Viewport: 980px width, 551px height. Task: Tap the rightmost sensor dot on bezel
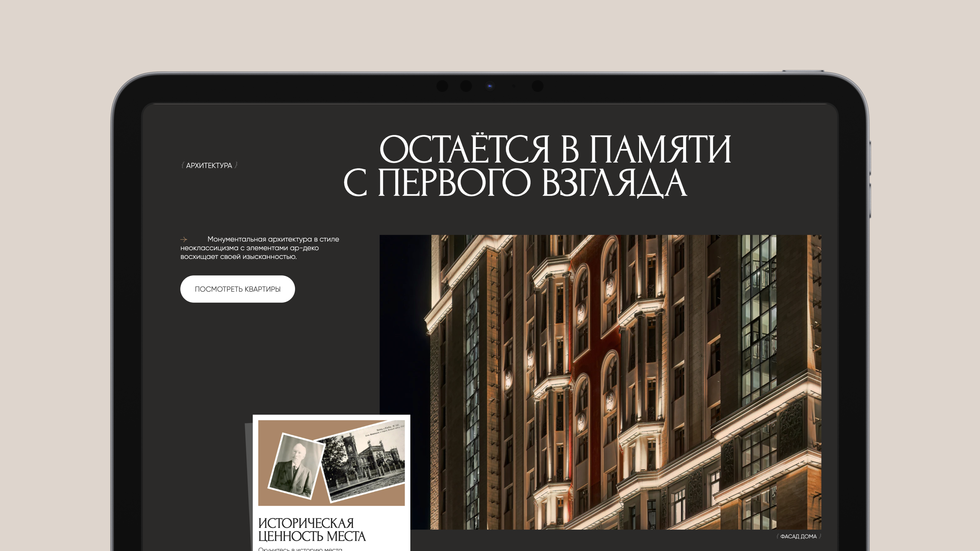pyautogui.click(x=537, y=86)
